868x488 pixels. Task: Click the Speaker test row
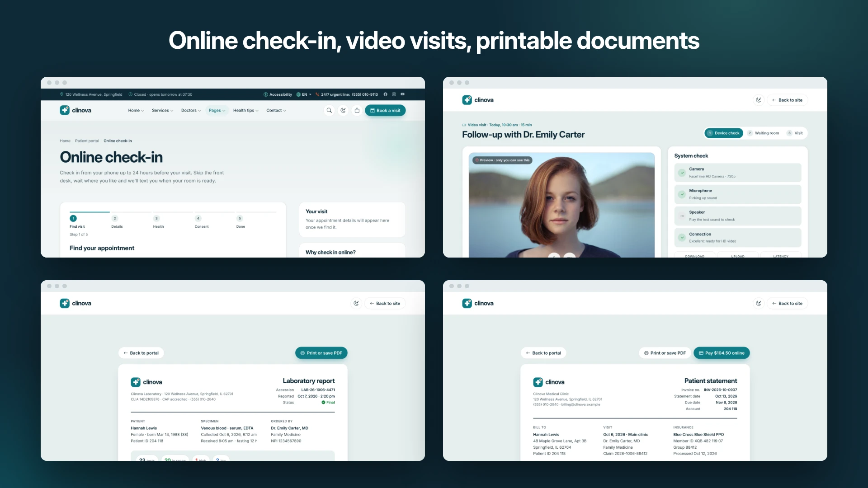click(738, 216)
